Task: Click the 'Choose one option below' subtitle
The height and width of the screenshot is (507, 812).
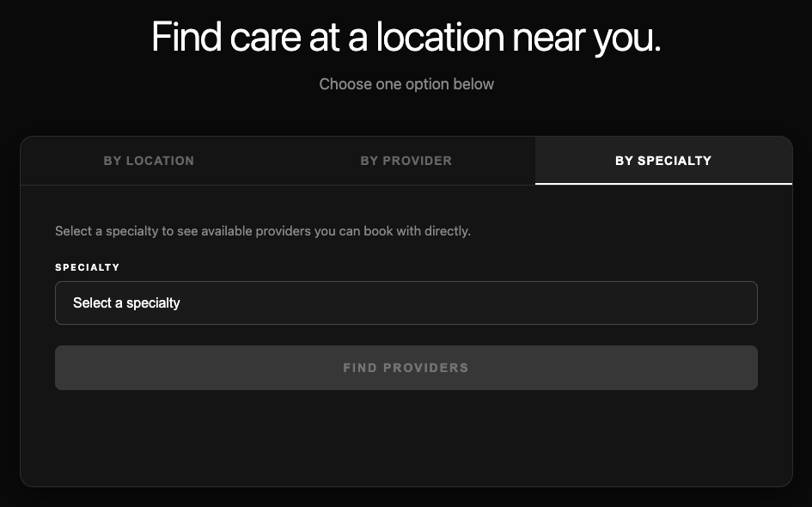Action: [406, 84]
